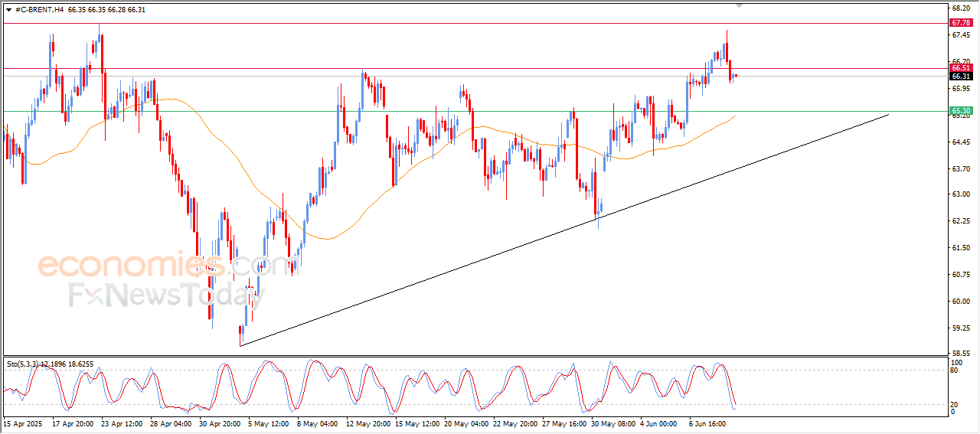Image resolution: width=980 pixels, height=434 pixels.
Task: Click the dropdown triangle beside #C-BRENT,H4
Action: 8,10
